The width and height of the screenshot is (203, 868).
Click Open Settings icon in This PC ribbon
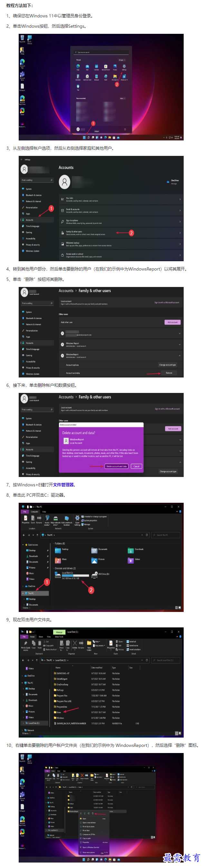tap(77, 520)
